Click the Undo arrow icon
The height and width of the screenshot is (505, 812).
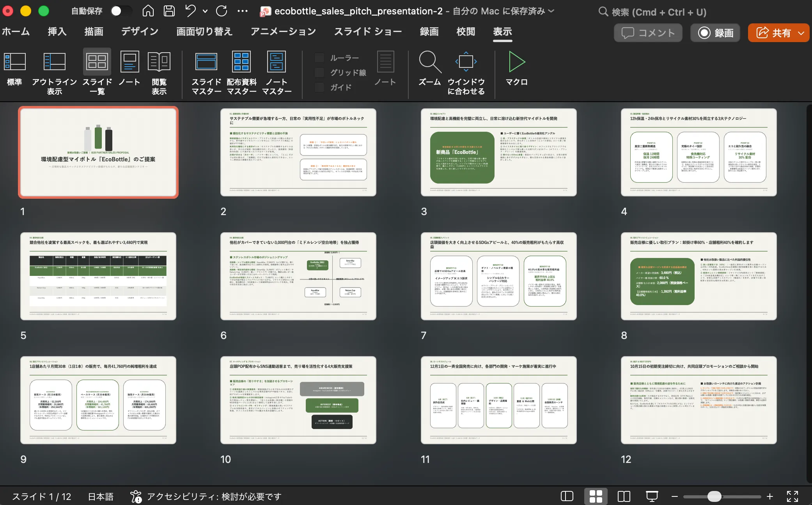(x=190, y=11)
